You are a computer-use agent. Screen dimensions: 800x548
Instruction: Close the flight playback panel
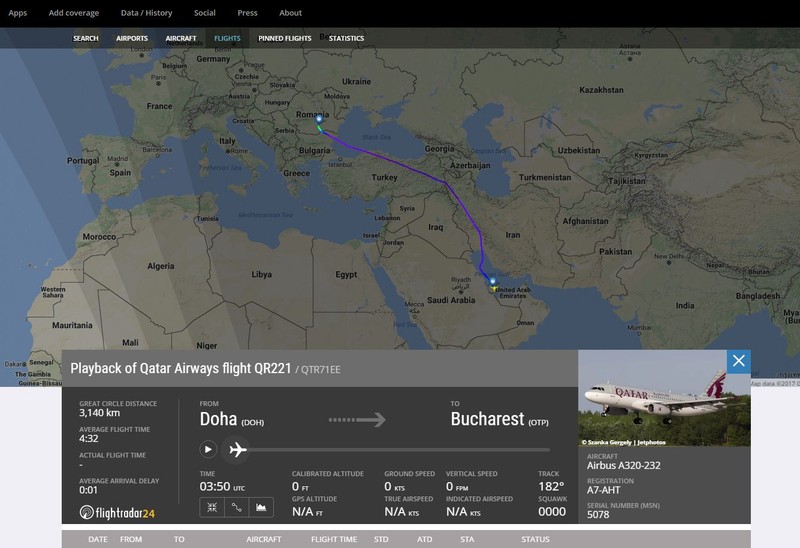(738, 361)
